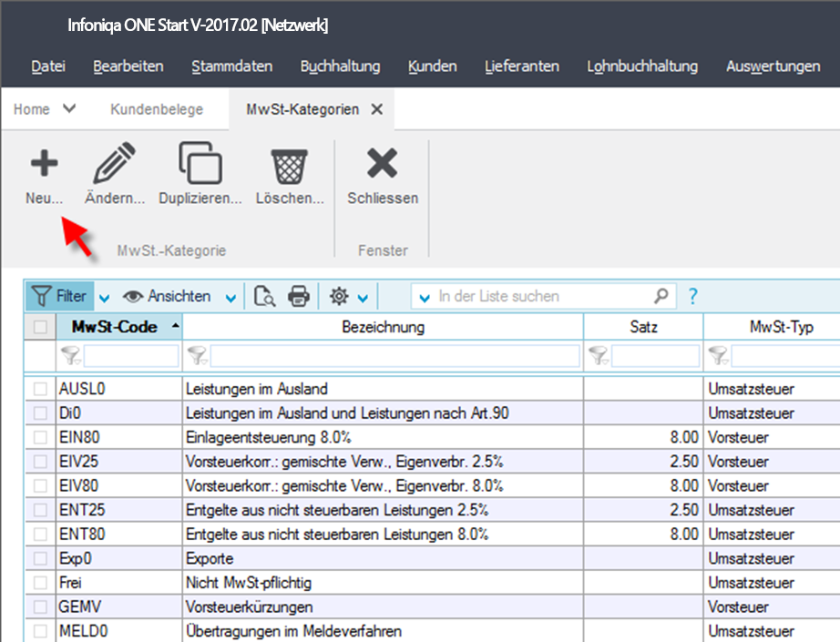Image resolution: width=840 pixels, height=642 pixels.
Task: Click the Filter button
Action: pyautogui.click(x=60, y=296)
